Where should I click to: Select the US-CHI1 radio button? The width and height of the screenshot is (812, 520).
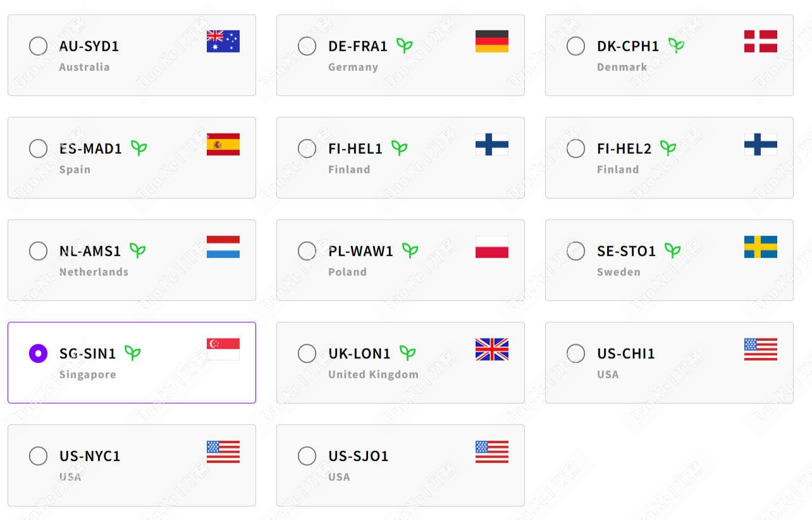click(575, 354)
